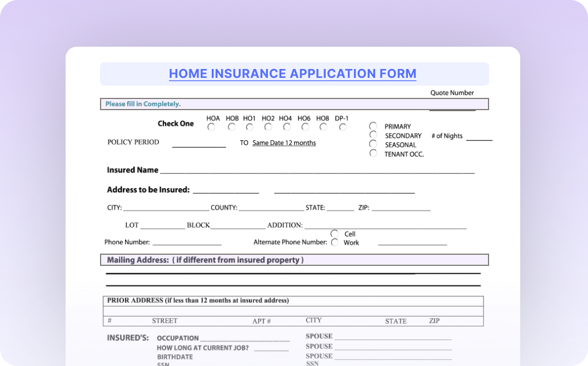Viewport: 588px width, 366px height.
Task: Select the HO8 radio button
Action: tap(322, 127)
